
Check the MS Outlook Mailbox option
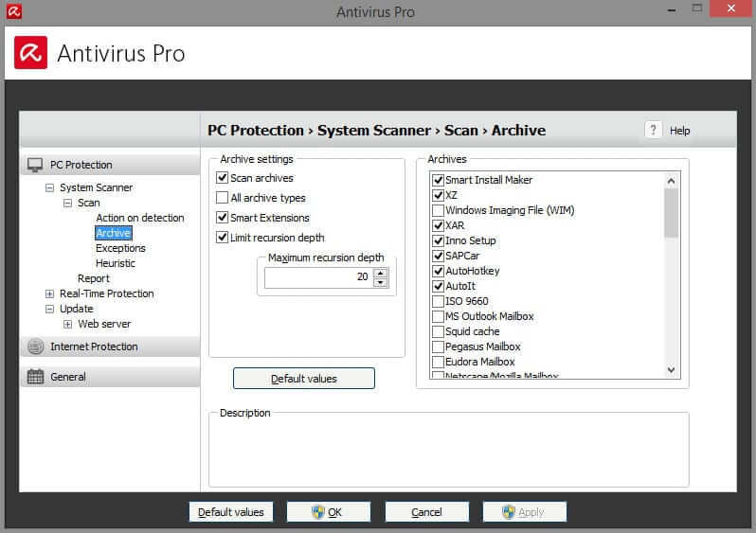tap(438, 316)
